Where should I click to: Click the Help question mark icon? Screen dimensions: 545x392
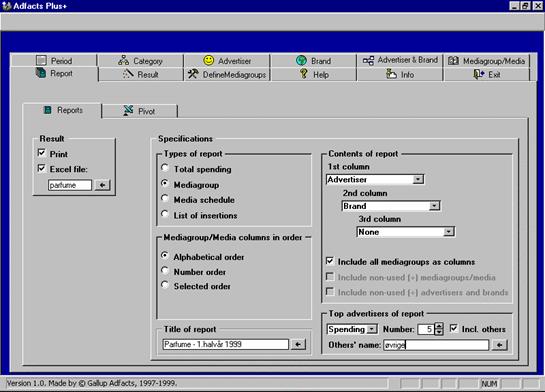[x=304, y=74]
